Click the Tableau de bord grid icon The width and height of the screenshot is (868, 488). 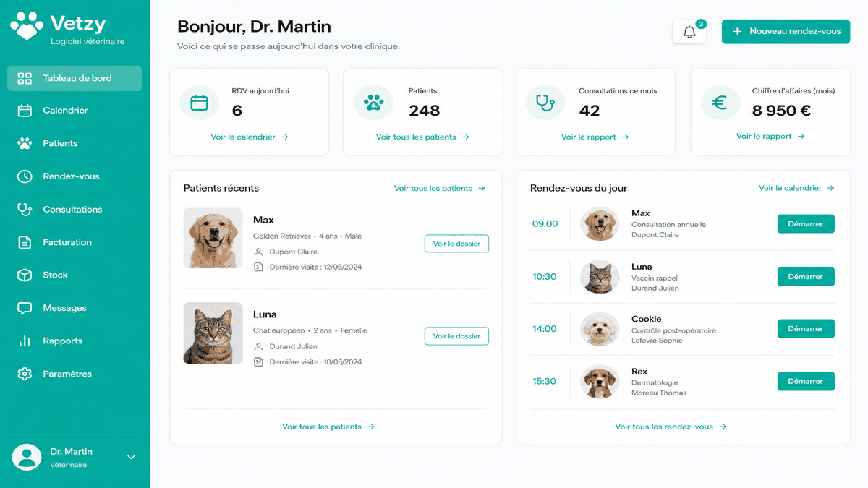(x=25, y=78)
